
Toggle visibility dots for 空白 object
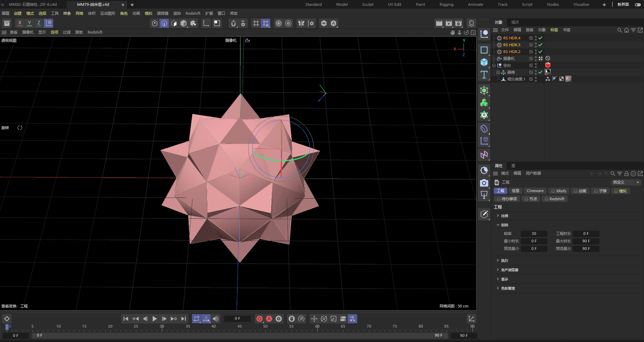tap(536, 65)
